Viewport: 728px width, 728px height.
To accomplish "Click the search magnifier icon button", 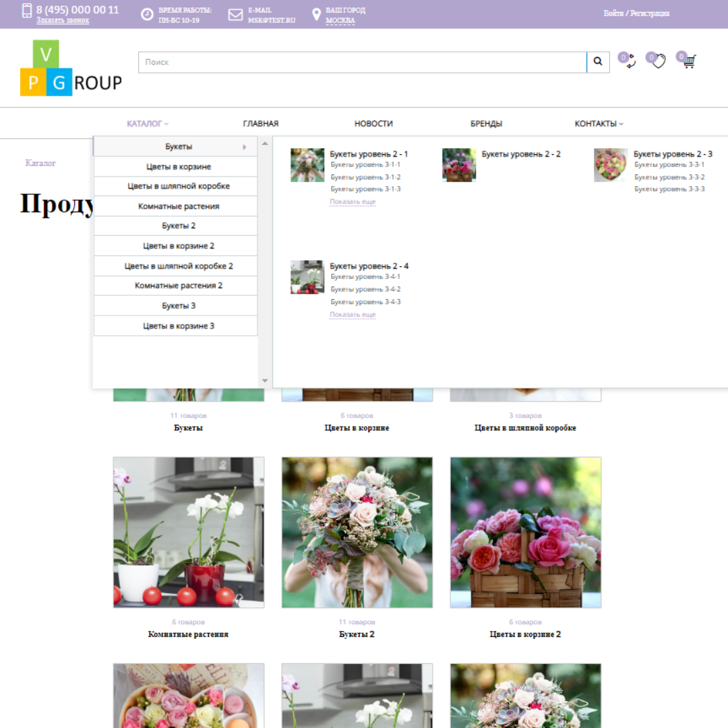I will 598,62.
